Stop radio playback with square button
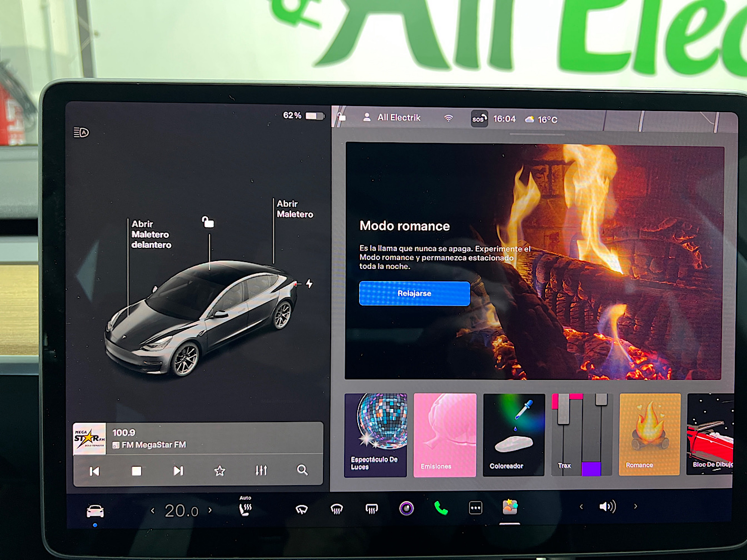 (x=136, y=471)
